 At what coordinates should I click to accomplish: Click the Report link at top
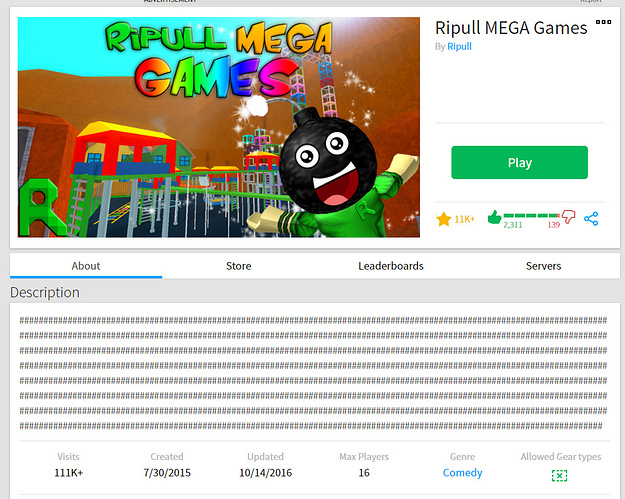(x=591, y=2)
